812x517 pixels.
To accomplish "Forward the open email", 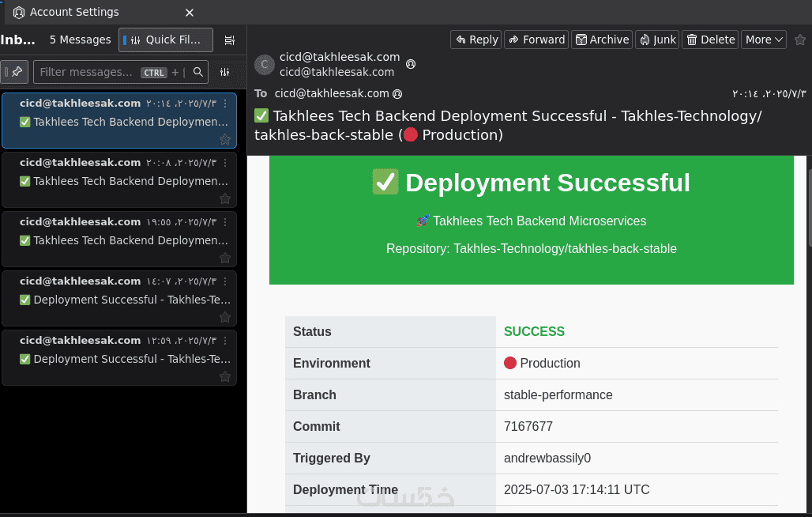I will click(x=536, y=40).
